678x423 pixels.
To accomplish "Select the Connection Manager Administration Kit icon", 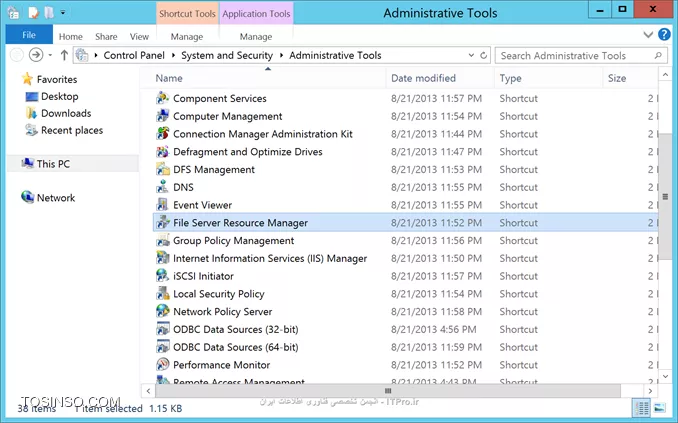I will (x=163, y=134).
